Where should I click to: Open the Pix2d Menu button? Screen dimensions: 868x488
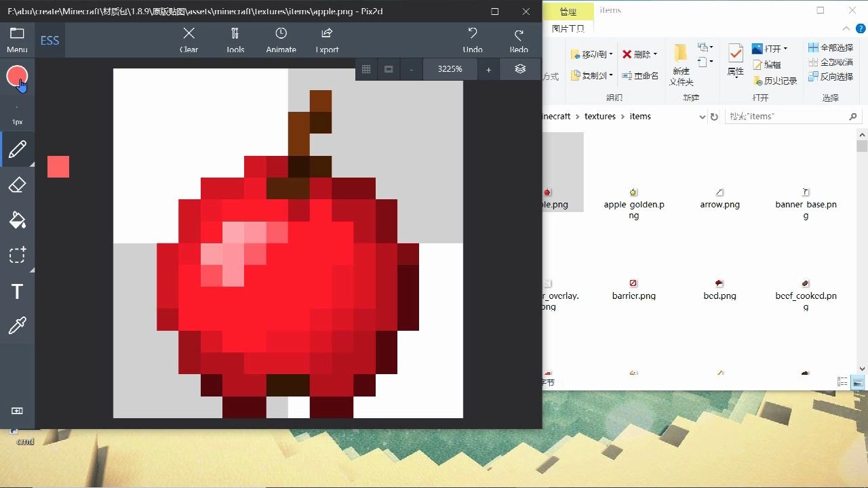click(x=17, y=40)
